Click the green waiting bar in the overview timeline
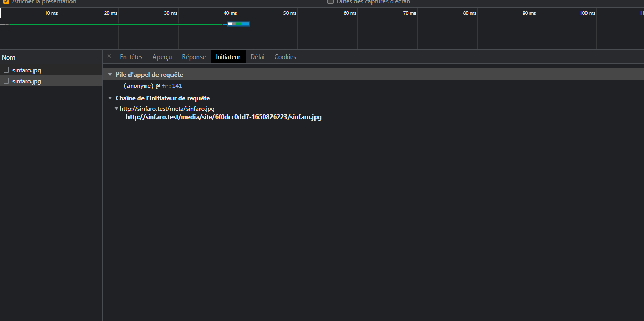The image size is (644, 321). pos(116,24)
